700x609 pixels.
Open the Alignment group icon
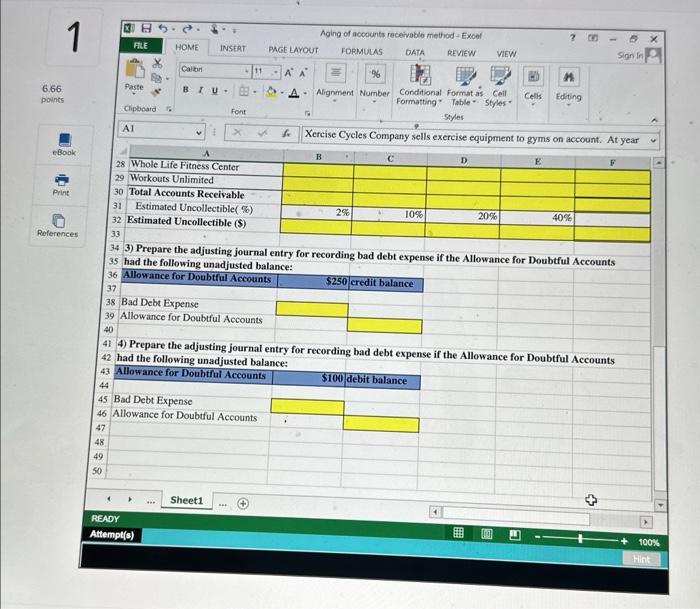pyautogui.click(x=336, y=73)
